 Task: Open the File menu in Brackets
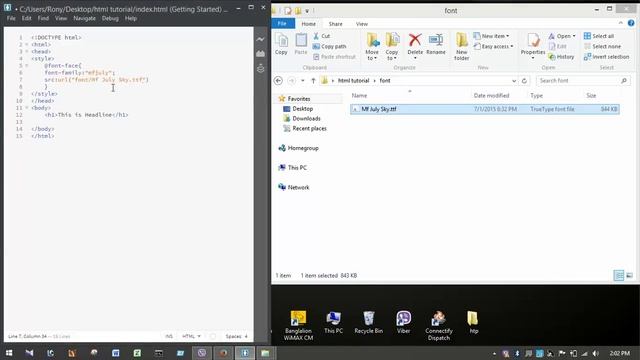pyautogui.click(x=11, y=18)
